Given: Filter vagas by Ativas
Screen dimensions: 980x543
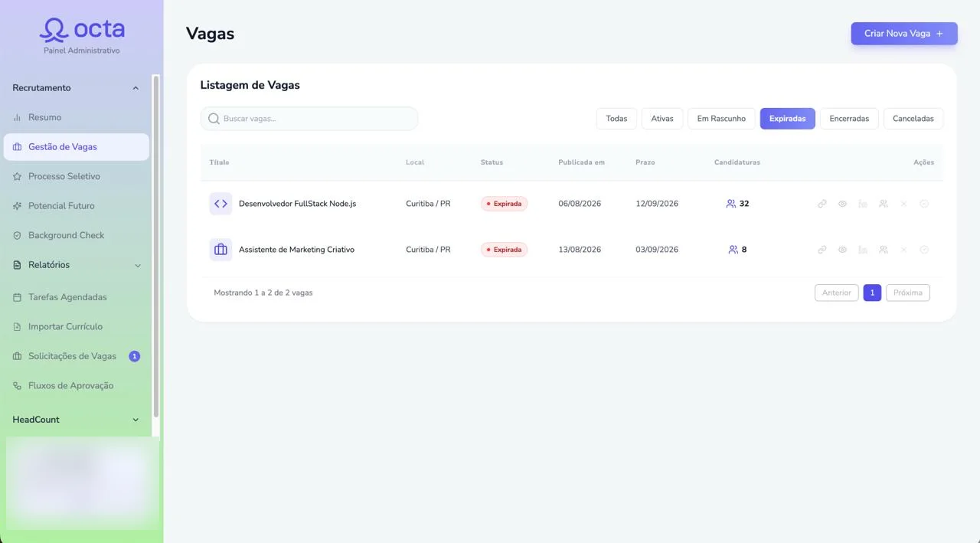Looking at the screenshot, I should (662, 119).
